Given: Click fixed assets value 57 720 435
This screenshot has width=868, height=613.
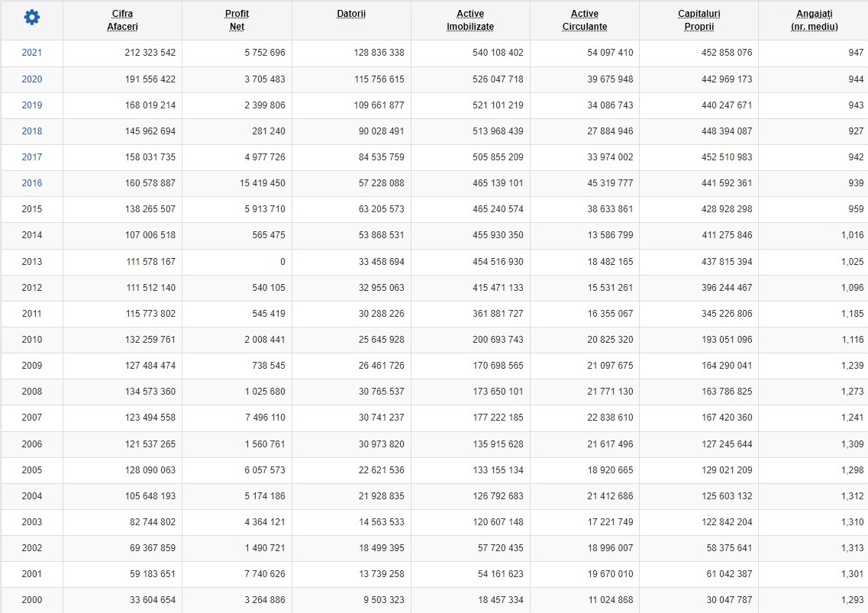Looking at the screenshot, I should click(x=501, y=549).
